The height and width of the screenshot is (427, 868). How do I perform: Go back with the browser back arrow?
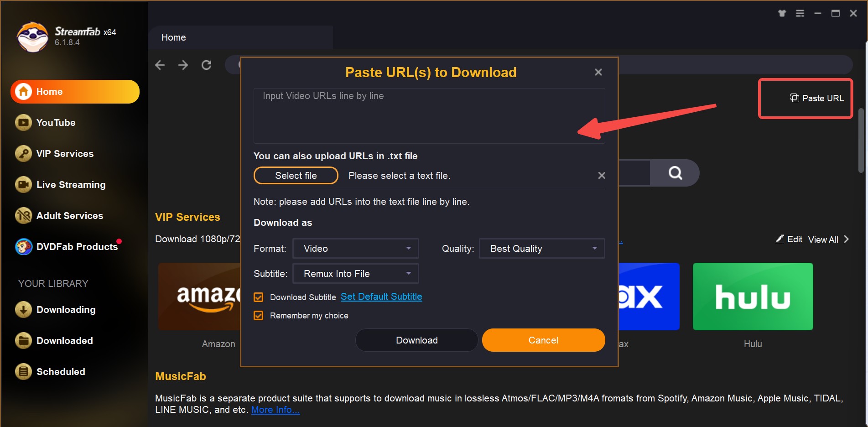pos(160,65)
